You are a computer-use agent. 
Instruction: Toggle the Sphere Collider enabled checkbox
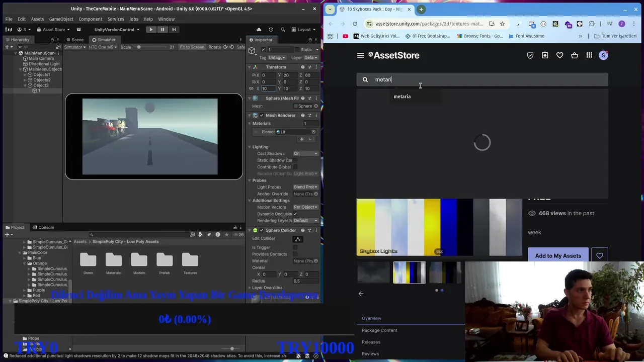[261, 230]
